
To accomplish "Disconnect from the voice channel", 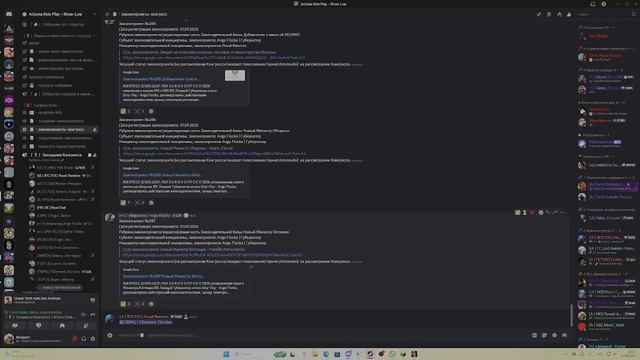I will (x=93, y=314).
